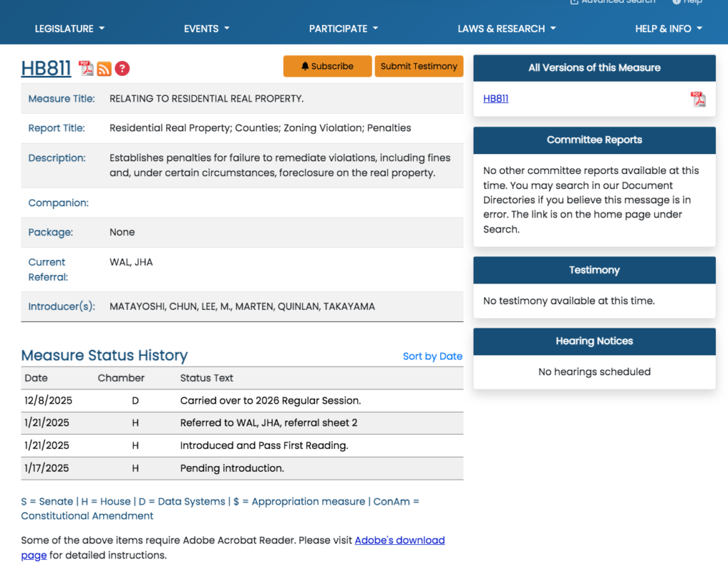Click the HB811 heading link
The width and height of the screenshot is (728, 577).
click(46, 68)
